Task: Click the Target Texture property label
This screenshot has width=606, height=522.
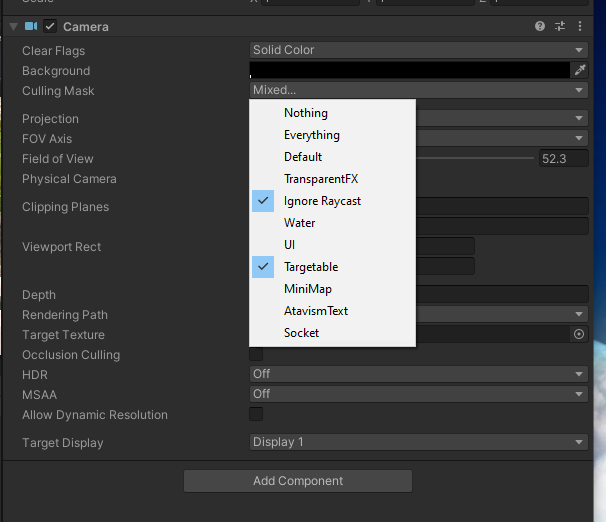Action: coord(63,335)
